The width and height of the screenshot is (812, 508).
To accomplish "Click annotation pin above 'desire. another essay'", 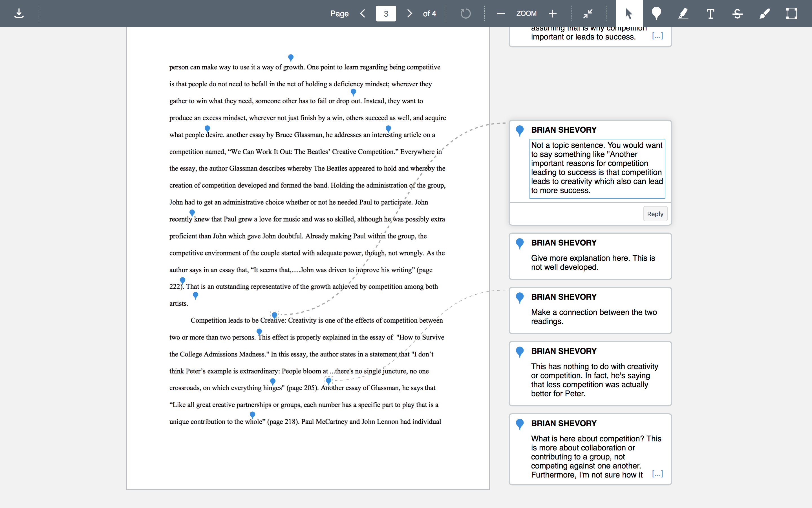I will (x=207, y=128).
